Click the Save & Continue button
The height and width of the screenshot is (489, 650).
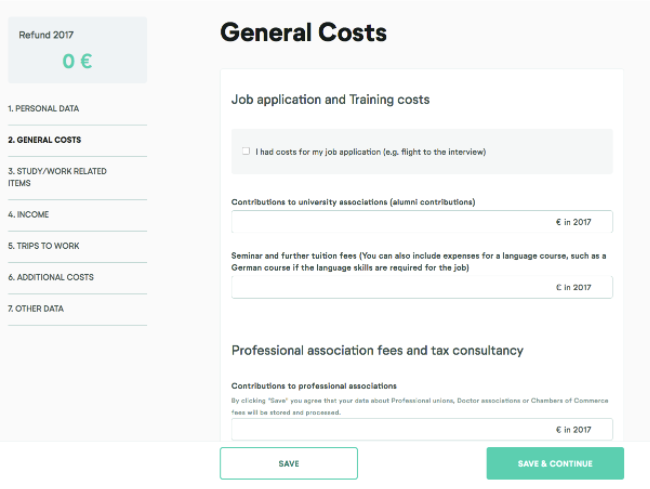point(555,463)
